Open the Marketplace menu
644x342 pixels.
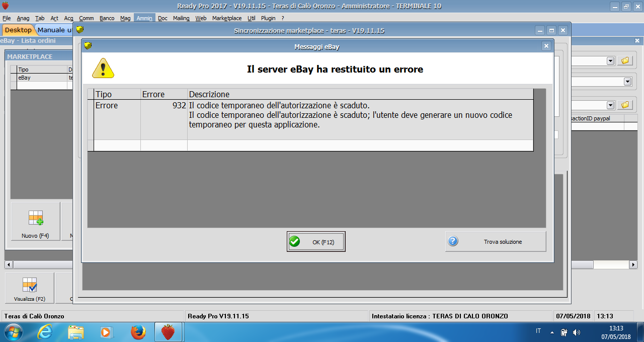click(x=227, y=18)
